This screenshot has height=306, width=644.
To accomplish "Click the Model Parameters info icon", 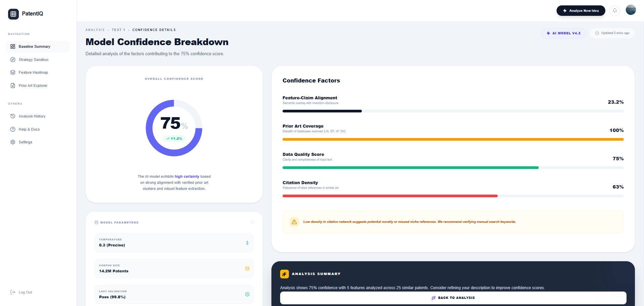I will click(x=252, y=223).
